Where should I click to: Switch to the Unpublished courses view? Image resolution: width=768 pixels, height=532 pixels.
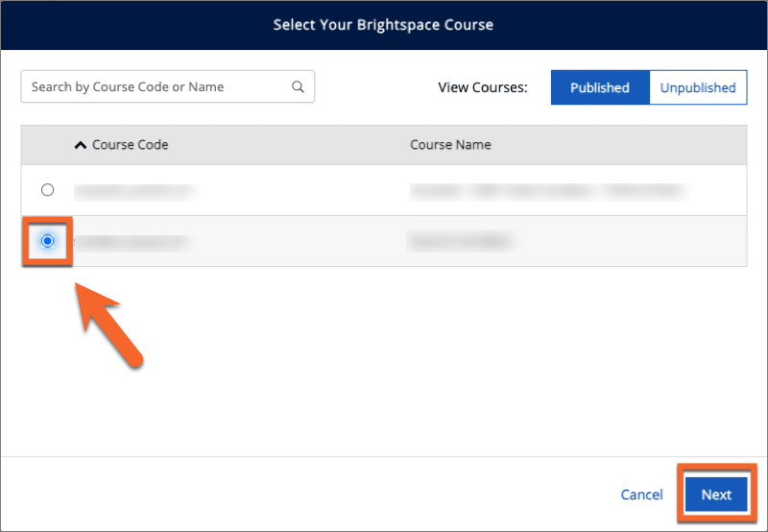pos(698,87)
